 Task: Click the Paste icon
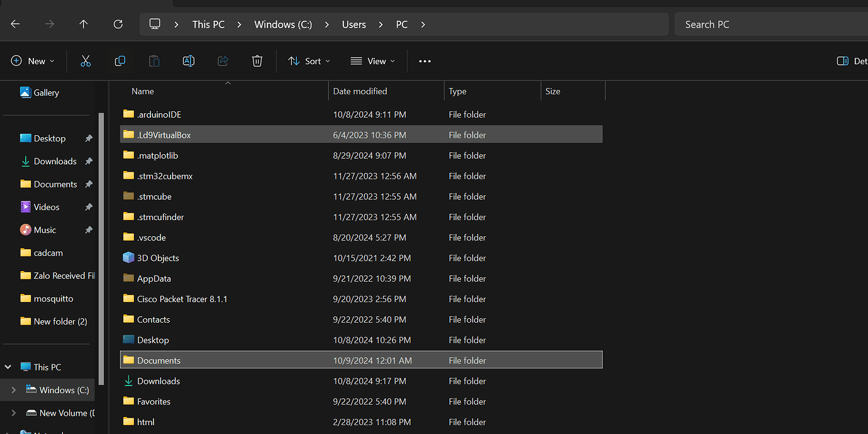[153, 60]
